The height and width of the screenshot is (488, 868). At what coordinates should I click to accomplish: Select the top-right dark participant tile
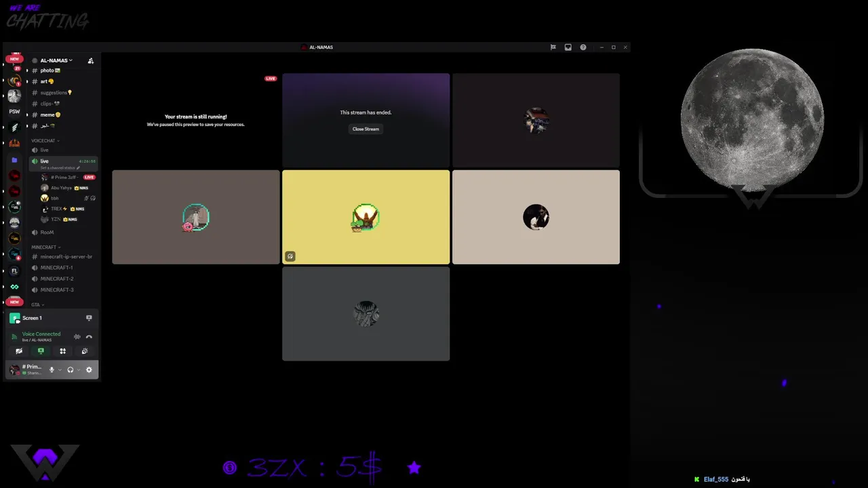coord(536,121)
